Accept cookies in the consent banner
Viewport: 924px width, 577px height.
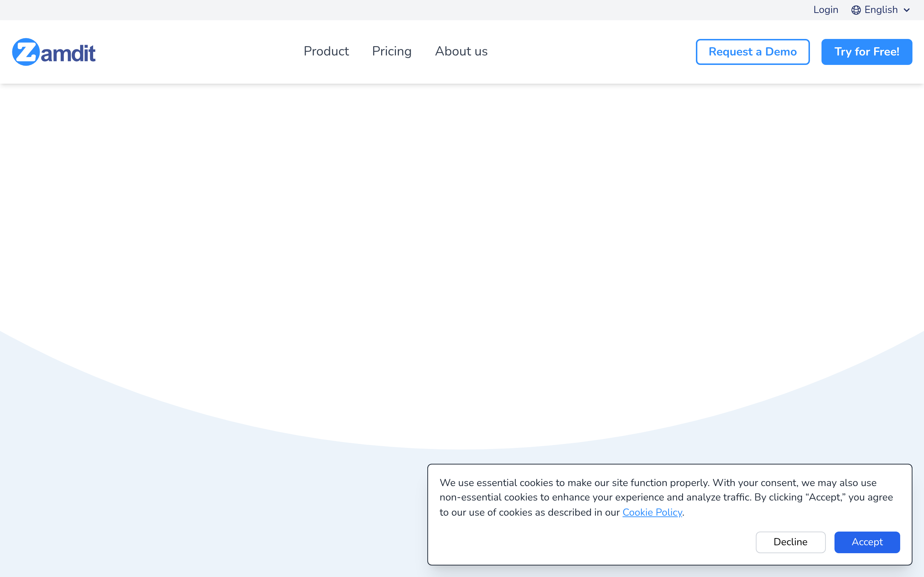coord(867,542)
